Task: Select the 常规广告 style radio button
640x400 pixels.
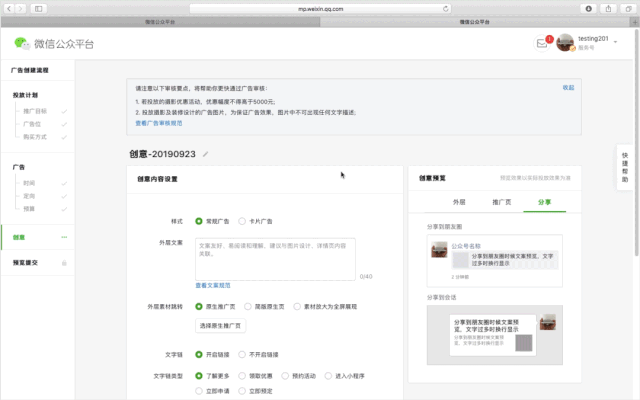Action: [x=199, y=221]
